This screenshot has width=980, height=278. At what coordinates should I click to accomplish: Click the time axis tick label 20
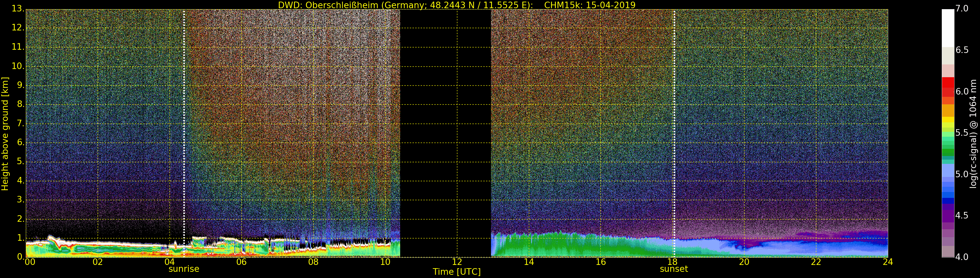point(744,262)
